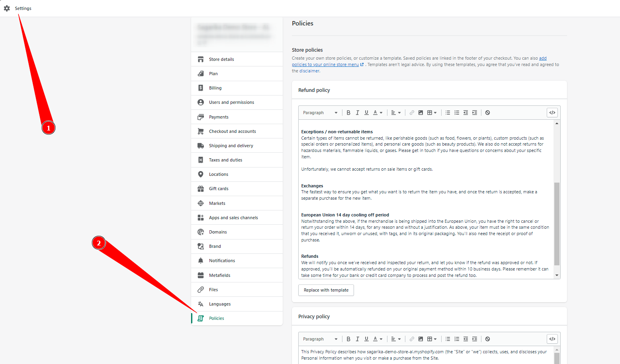Open Checkout and accounts settings
Viewport: 620px width, 364px height.
point(237,131)
